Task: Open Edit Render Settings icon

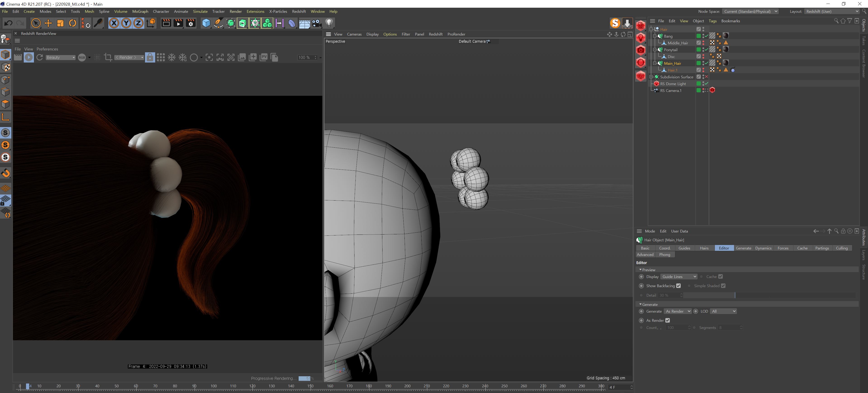Action: (191, 23)
